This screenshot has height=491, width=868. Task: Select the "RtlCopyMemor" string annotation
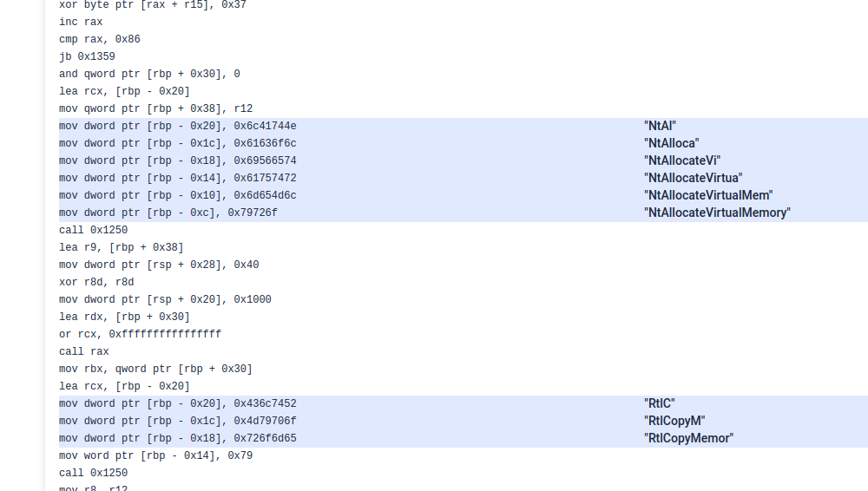tap(688, 438)
